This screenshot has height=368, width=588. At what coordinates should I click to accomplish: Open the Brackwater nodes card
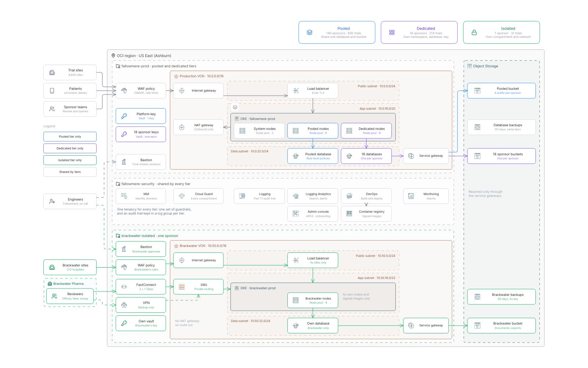[x=313, y=300]
